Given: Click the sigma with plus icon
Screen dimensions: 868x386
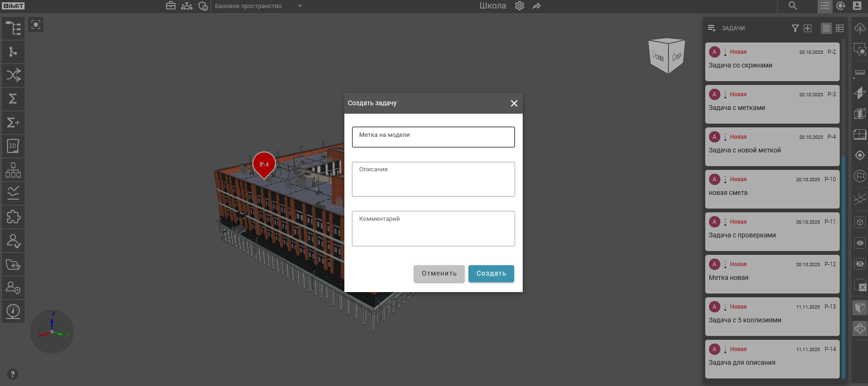Looking at the screenshot, I should [13, 123].
